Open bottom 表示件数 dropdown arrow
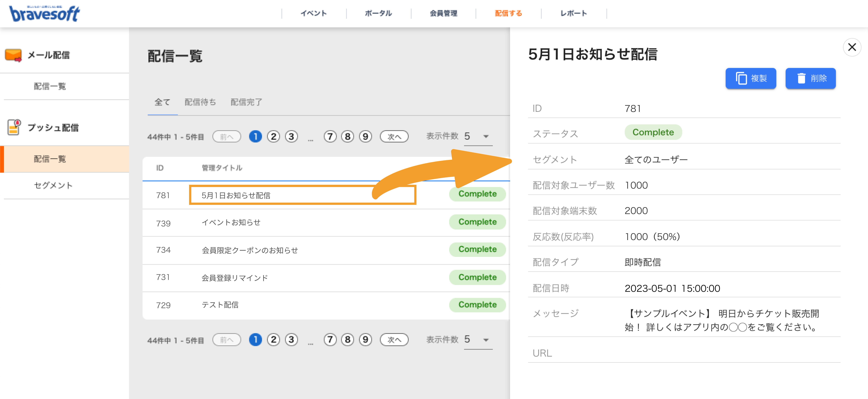The width and height of the screenshot is (868, 399). click(486, 340)
